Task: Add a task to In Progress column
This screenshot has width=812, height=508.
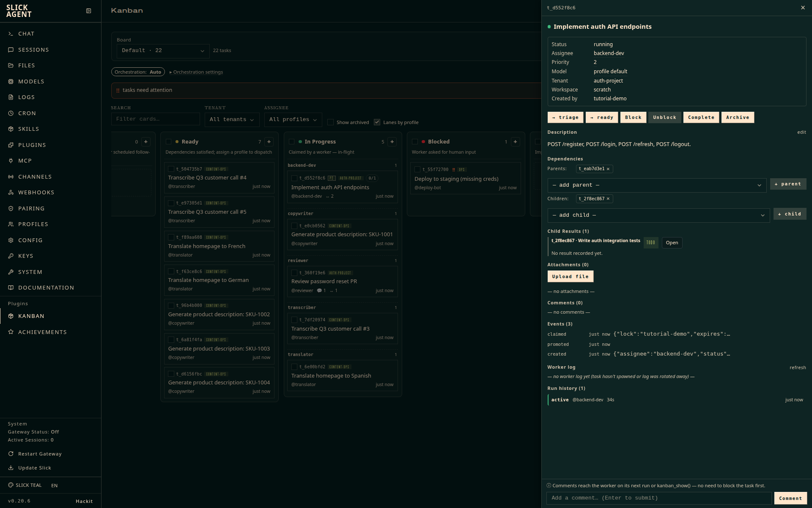Action: tap(392, 142)
